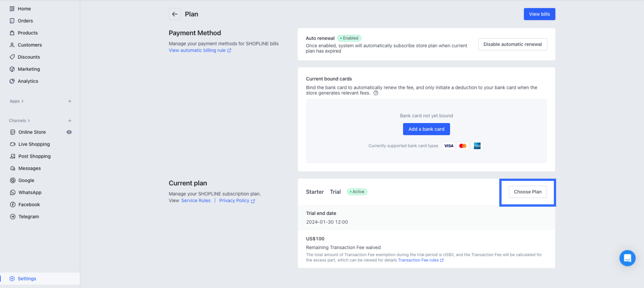This screenshot has width=644, height=288.
Task: Click the Marketing cube icon
Action: coord(12,69)
